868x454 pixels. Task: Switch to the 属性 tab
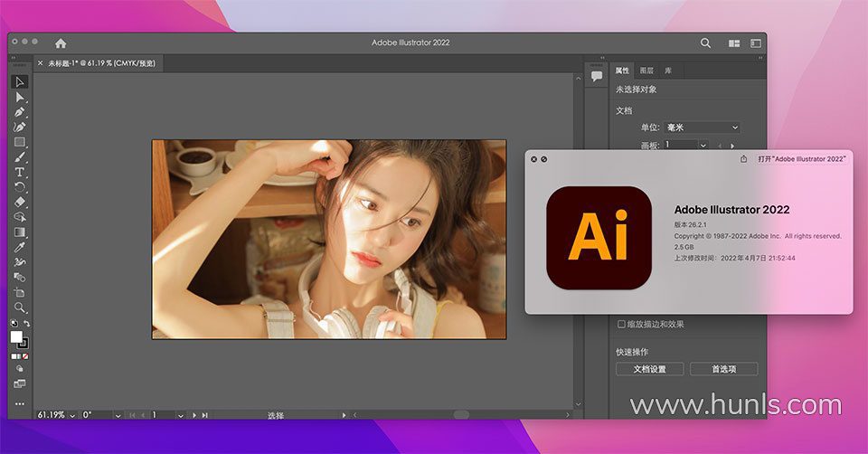[x=622, y=71]
